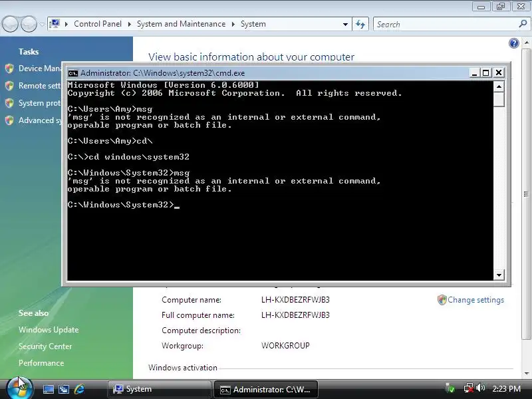Open Help with the question mark icon
The image size is (532, 399).
pos(513,43)
